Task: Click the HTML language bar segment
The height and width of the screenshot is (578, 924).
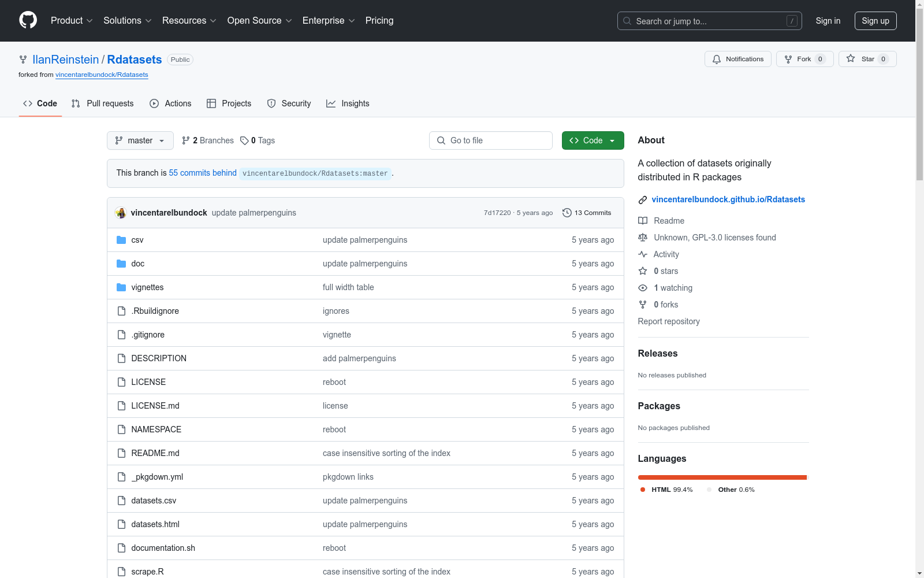Action: [x=722, y=477]
